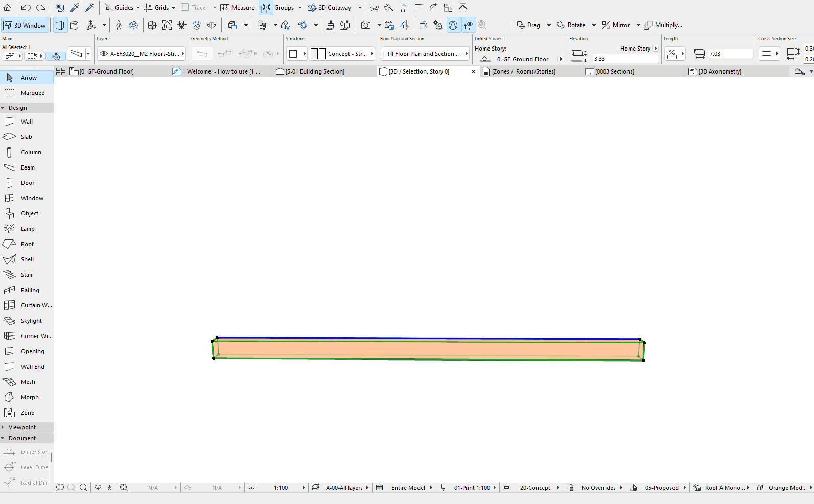
Task: Click the Home icon in top toolbar
Action: (x=7, y=8)
